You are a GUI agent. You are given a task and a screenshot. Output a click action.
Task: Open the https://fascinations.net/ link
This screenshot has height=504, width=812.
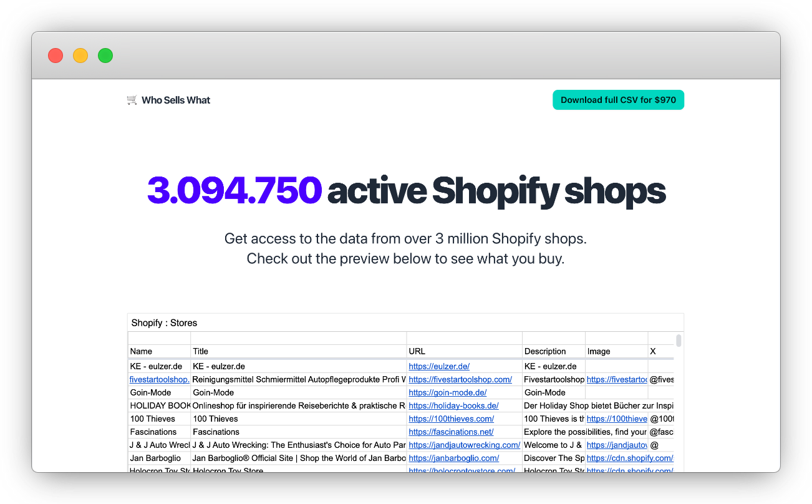451,432
